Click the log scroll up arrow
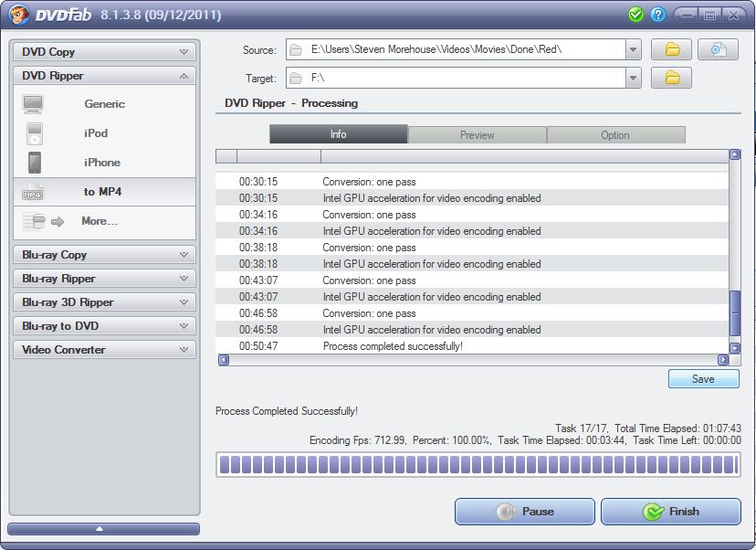Screen dimensions: 756x550 (735, 155)
